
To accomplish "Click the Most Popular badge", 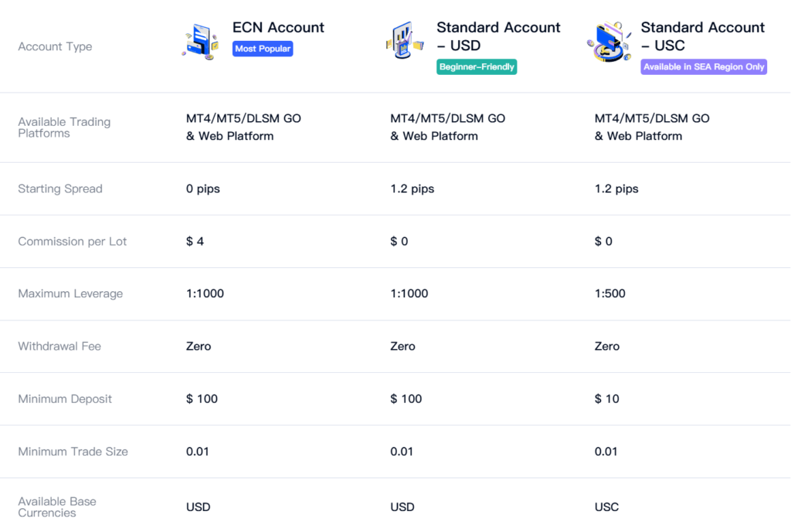I will [x=263, y=49].
